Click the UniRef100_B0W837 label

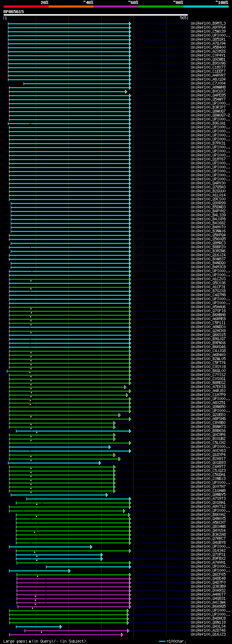coord(208,259)
